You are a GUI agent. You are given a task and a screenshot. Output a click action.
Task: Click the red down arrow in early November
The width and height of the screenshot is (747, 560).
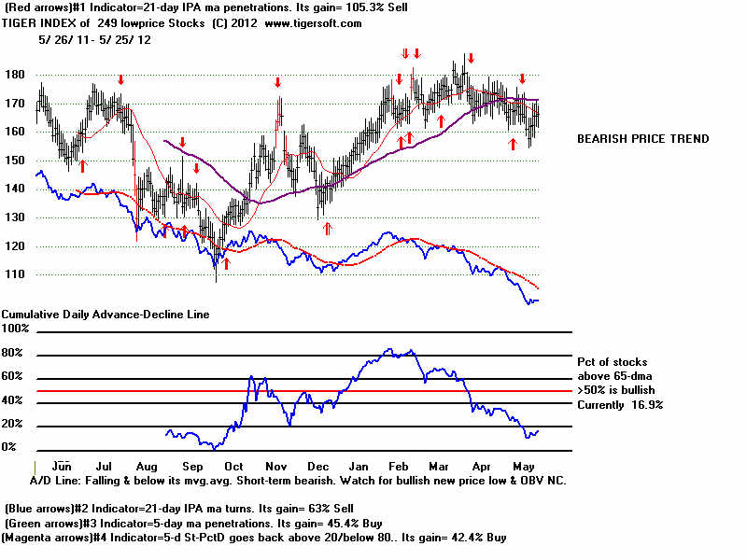(x=277, y=83)
